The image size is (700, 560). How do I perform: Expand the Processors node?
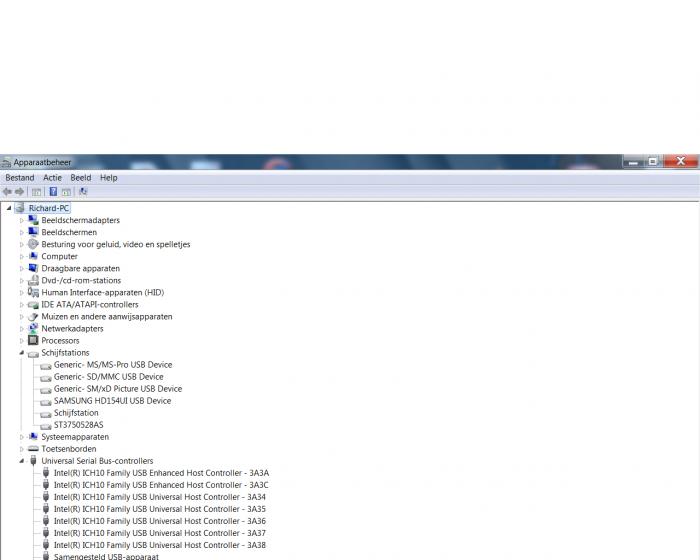click(x=21, y=341)
